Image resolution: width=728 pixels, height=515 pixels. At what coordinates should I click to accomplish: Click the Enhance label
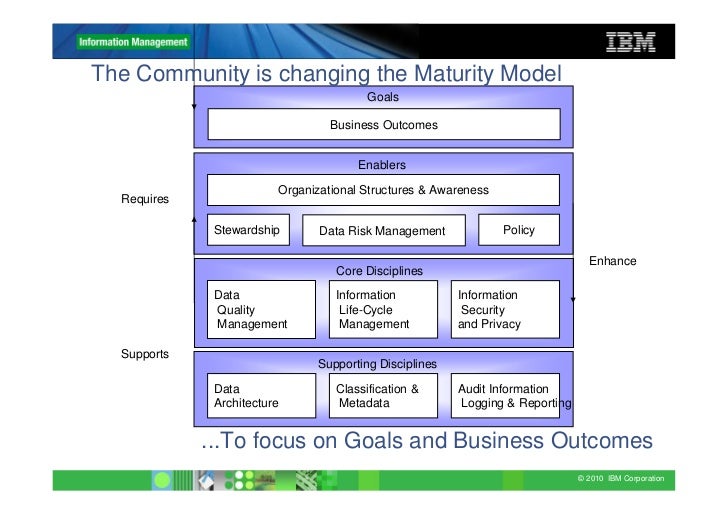(612, 261)
